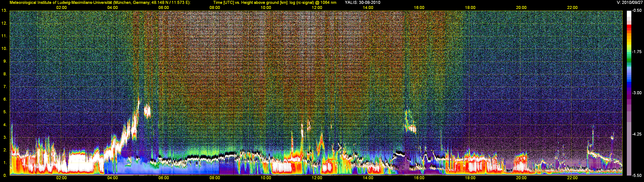Select the 8. km height axis label
The width and height of the screenshot is (644, 182).
[x=5, y=74]
